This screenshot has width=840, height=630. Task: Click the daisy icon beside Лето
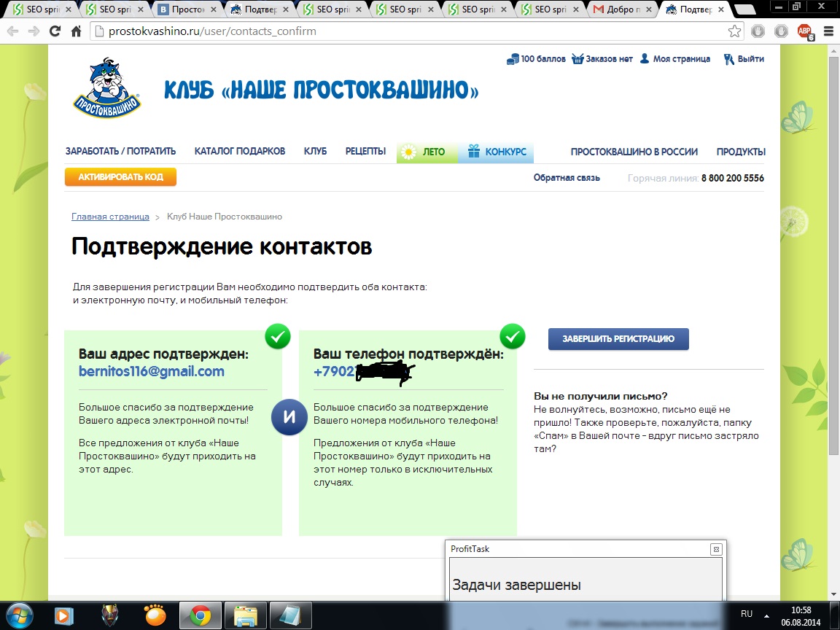click(408, 152)
